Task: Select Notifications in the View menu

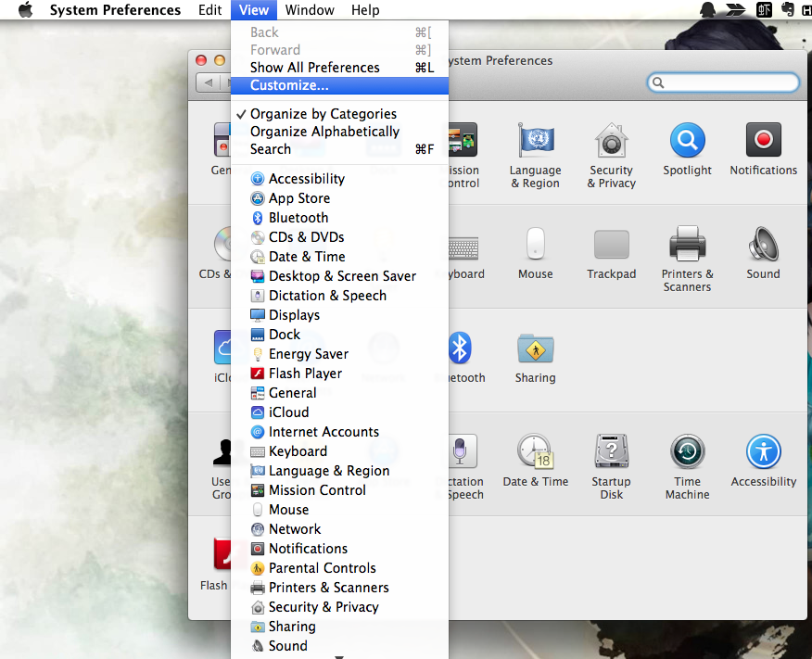Action: click(x=339, y=549)
